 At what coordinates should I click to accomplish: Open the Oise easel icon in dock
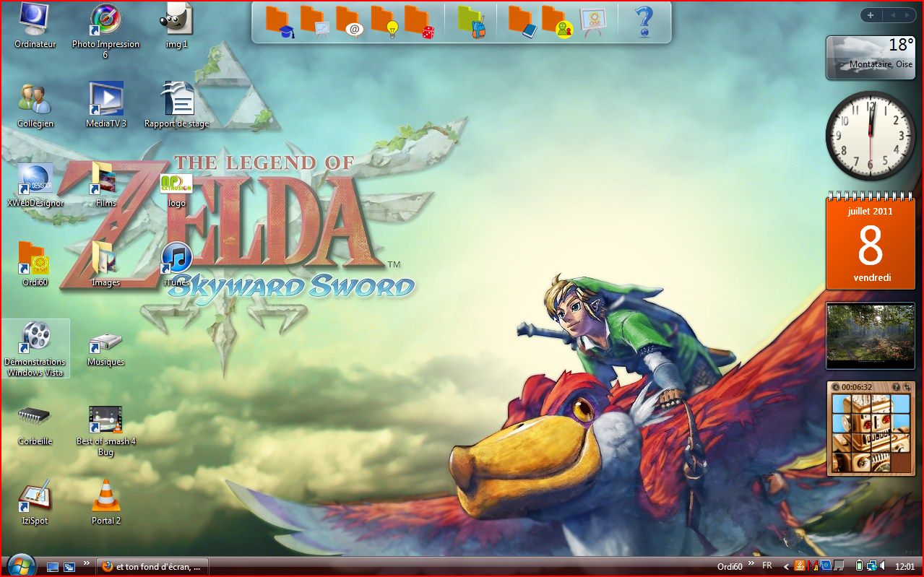click(x=593, y=21)
